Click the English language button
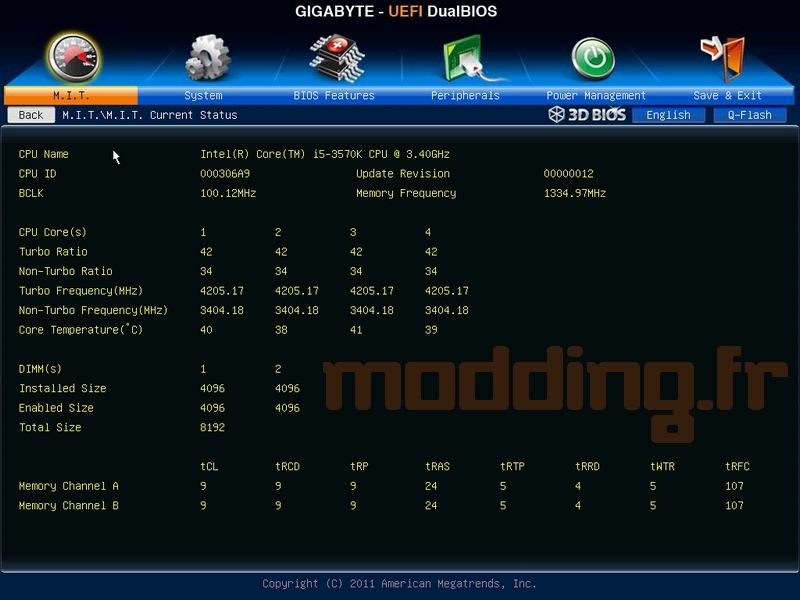Screen dimensions: 800x600 (668, 115)
